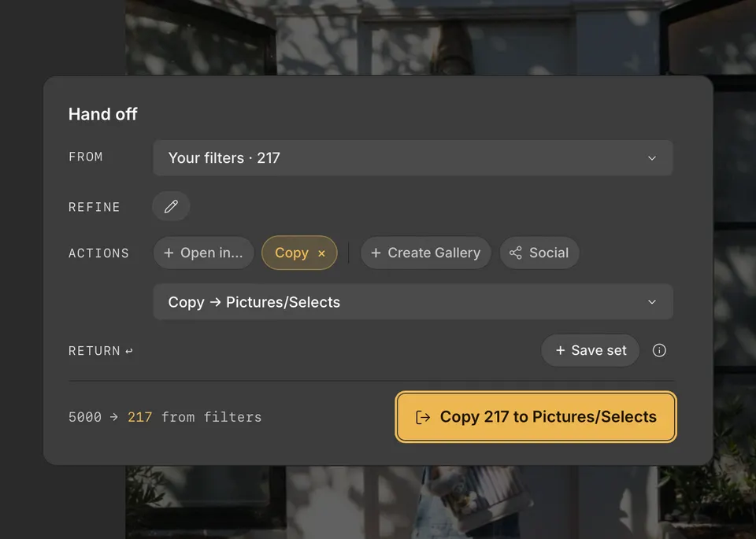Click the chevron on the Copy destination dropdown

pyautogui.click(x=652, y=302)
